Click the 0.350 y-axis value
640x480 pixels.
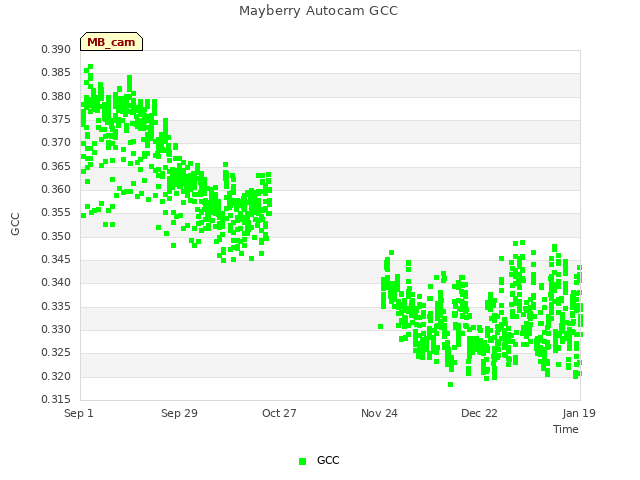click(x=56, y=236)
